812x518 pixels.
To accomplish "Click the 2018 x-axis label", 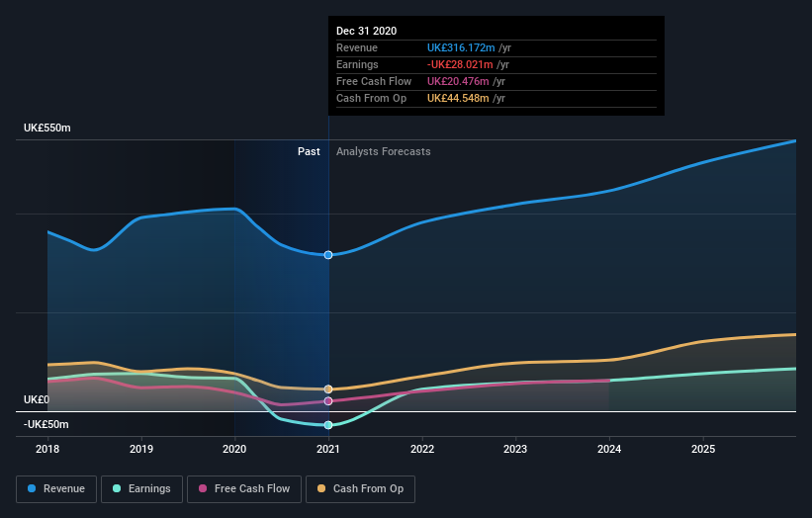I will click(x=47, y=449).
